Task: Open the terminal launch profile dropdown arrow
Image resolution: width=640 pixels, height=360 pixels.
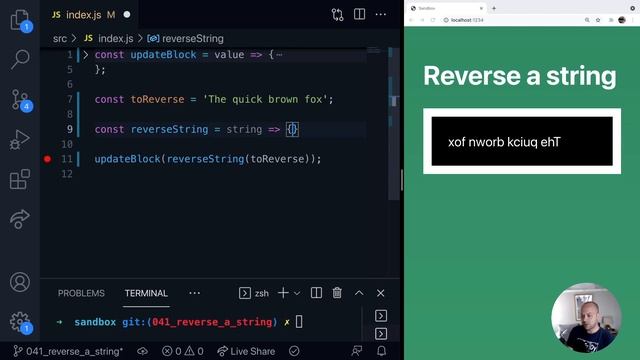Action: 297,293
